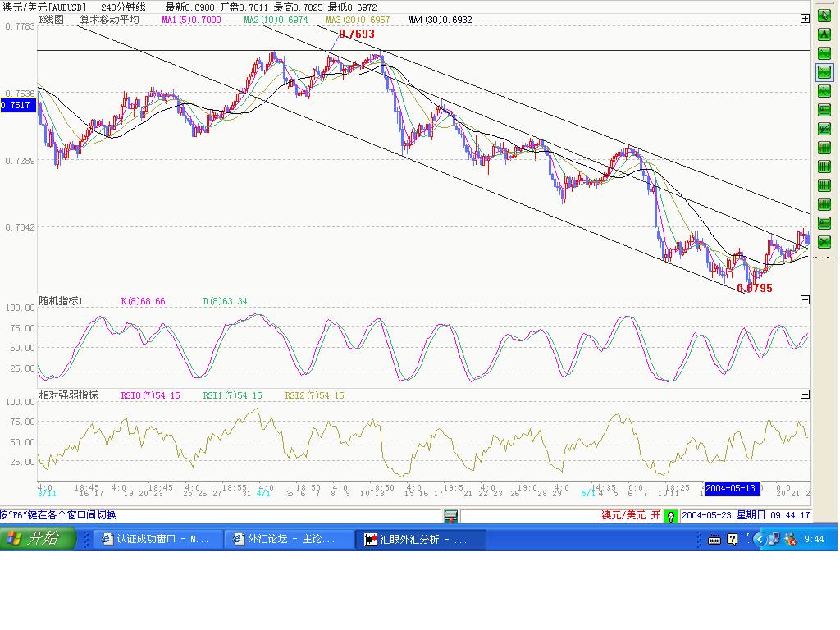
Task: Click the RSI1 (7)54.15 legend
Action: pos(232,395)
